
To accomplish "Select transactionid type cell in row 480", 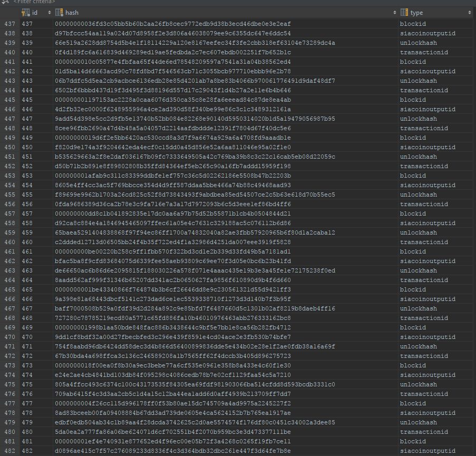I will 435,432.
